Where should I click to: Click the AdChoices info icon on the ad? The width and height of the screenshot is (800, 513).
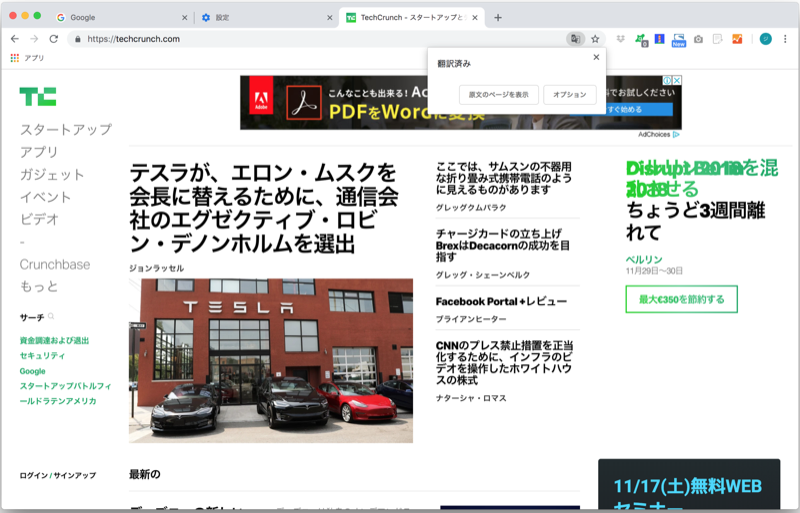tap(667, 80)
